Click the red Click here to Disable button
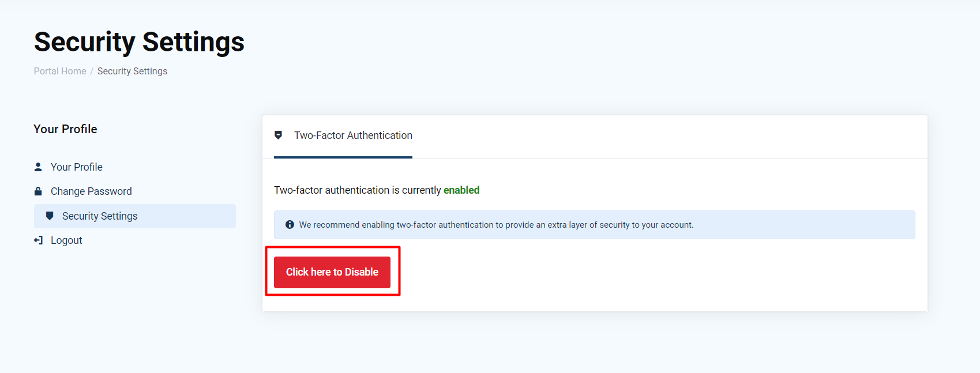Viewport: 980px width, 373px height. (x=332, y=272)
